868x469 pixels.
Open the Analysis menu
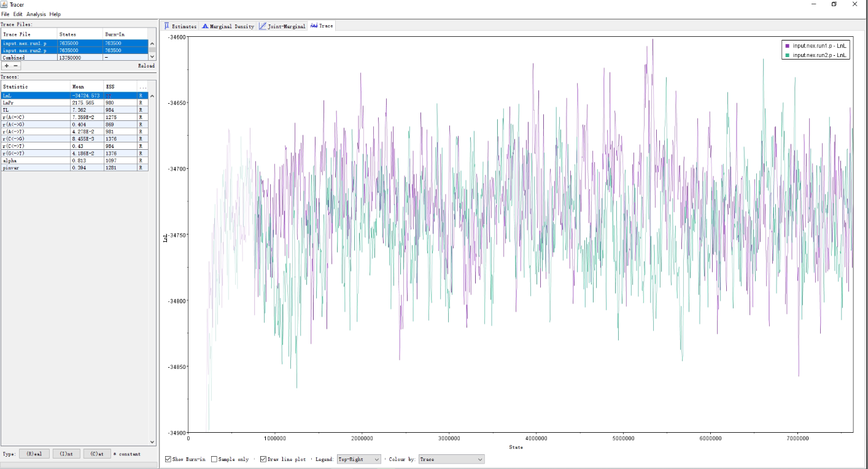37,14
